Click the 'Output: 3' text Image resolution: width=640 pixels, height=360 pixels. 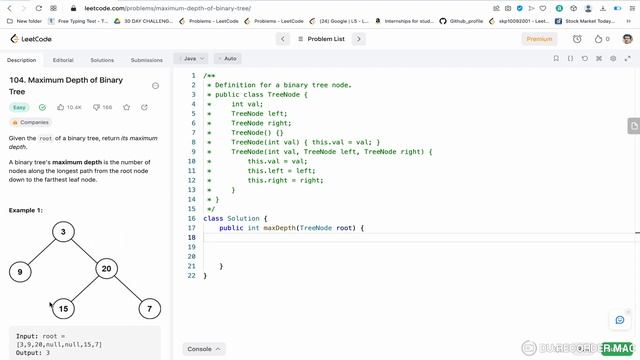coord(33,353)
